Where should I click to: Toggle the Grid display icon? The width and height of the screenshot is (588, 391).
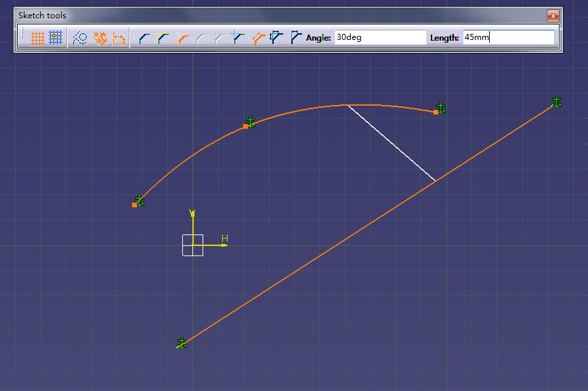point(37,38)
